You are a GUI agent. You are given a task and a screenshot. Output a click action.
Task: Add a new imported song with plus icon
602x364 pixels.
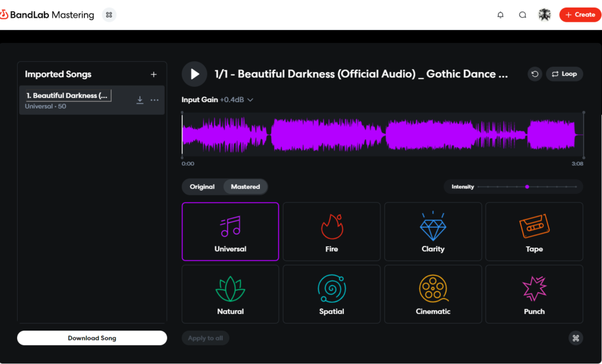pyautogui.click(x=153, y=75)
